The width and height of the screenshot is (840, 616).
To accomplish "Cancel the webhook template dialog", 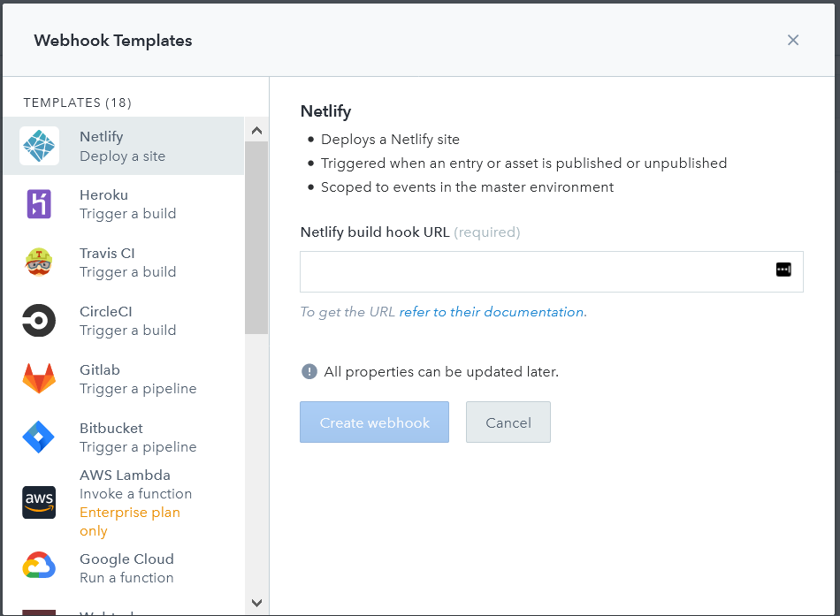I will tap(508, 422).
